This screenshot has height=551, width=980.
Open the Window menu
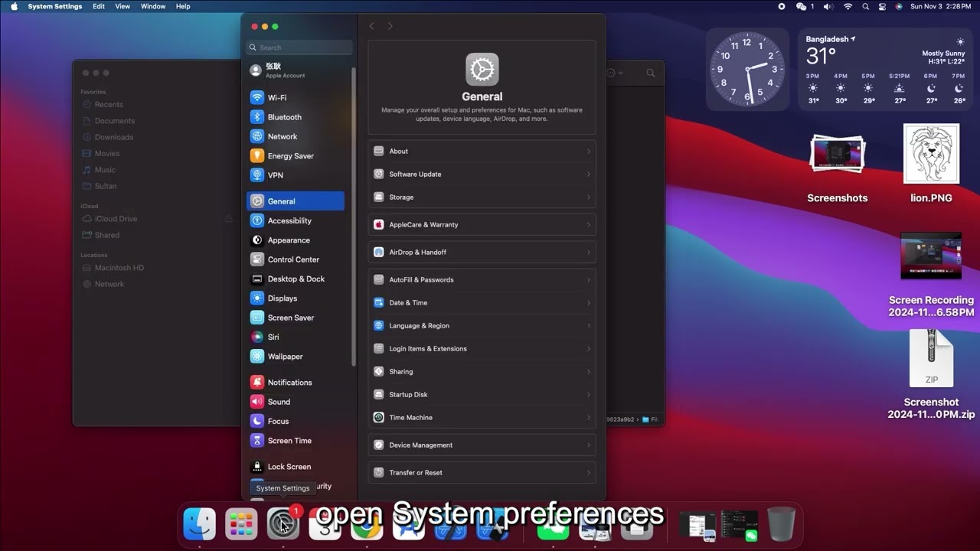click(153, 6)
